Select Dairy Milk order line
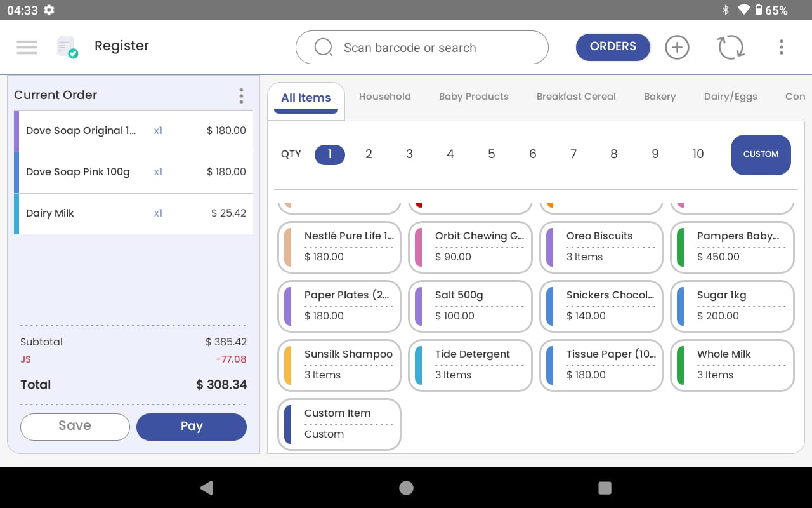 (133, 213)
